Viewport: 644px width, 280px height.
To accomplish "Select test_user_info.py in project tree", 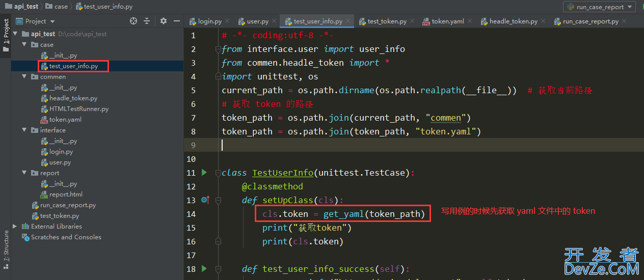I will click(x=73, y=66).
